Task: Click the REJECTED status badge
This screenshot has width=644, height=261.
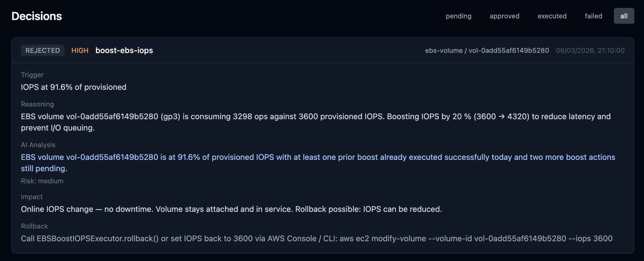Action: coord(43,51)
